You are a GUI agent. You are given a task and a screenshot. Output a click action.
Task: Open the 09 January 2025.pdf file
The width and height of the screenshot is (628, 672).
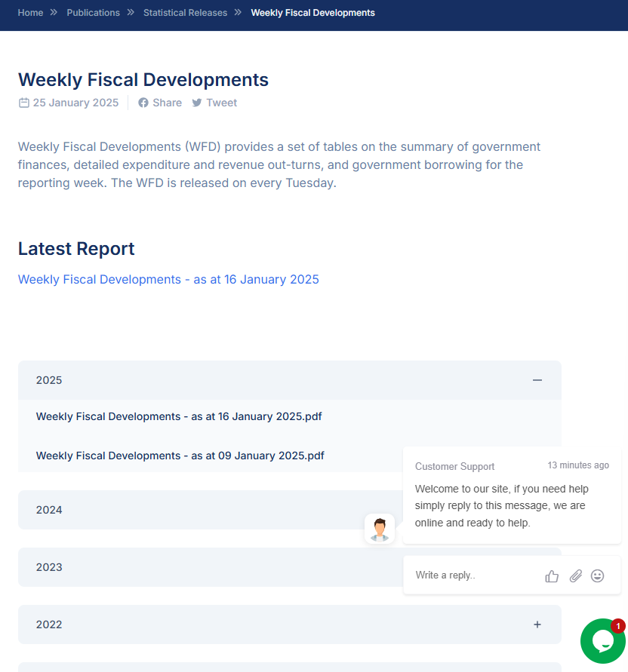[180, 456]
